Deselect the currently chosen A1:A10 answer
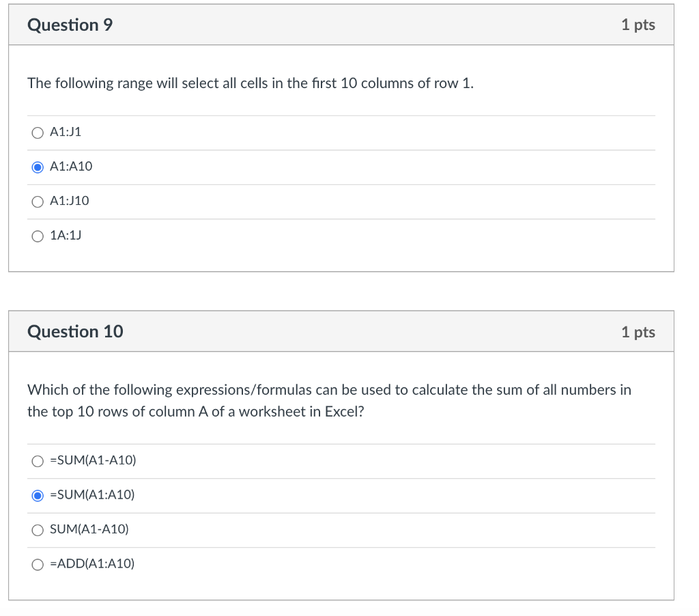Image resolution: width=699 pixels, height=616 pixels. (x=38, y=167)
